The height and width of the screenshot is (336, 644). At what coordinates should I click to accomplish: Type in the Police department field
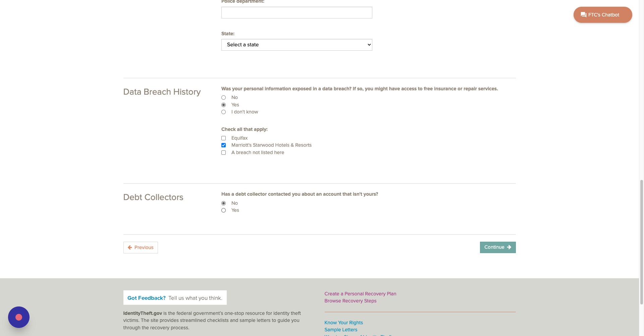(x=297, y=13)
